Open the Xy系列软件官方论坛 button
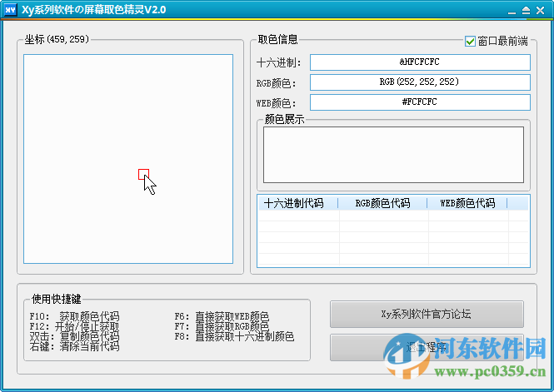 [x=427, y=314]
